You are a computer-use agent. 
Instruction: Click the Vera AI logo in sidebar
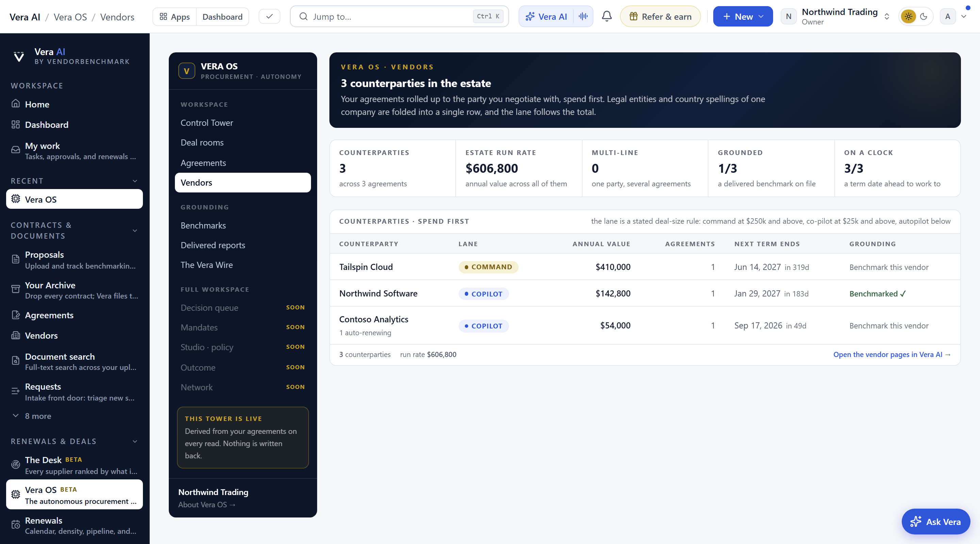point(19,56)
